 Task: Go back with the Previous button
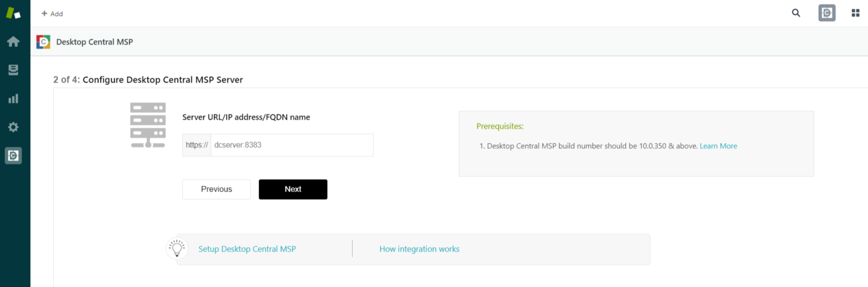coord(217,189)
